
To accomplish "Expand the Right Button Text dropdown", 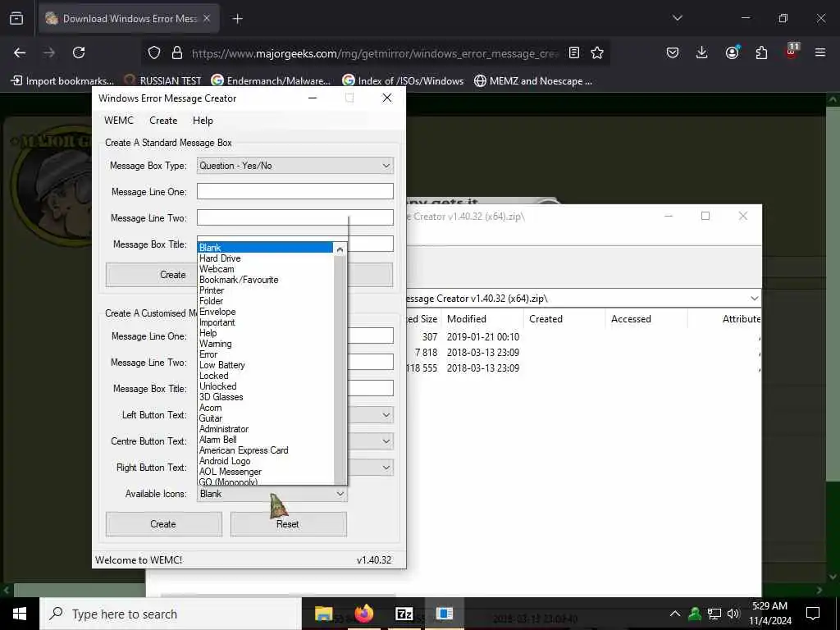I will click(386, 467).
